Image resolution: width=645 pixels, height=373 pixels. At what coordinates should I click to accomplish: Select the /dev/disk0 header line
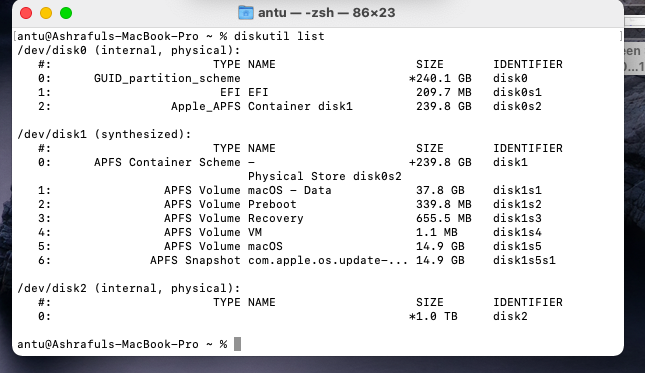pos(129,50)
